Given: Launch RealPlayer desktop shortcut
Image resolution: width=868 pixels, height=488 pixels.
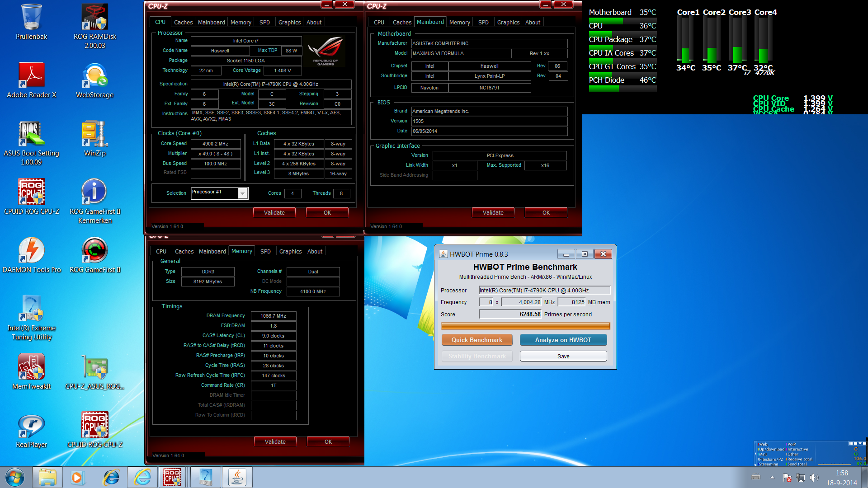Looking at the screenshot, I should click(x=31, y=430).
